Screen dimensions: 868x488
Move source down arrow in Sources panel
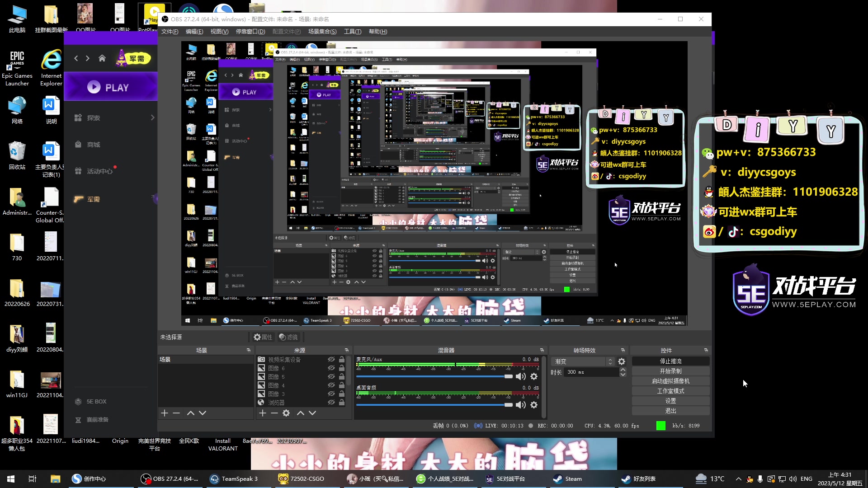tap(312, 413)
